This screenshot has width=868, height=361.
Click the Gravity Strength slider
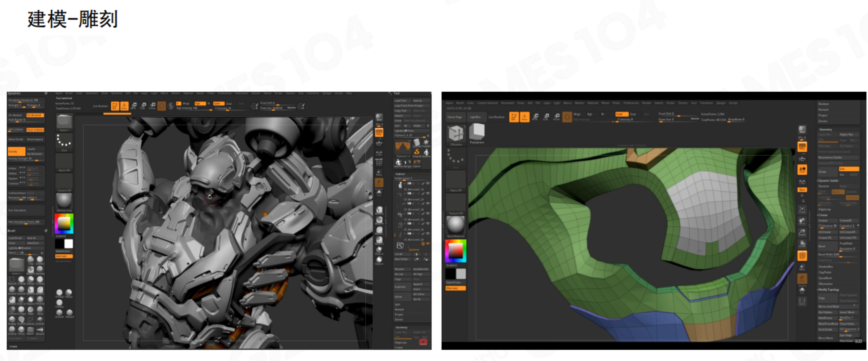(x=26, y=159)
